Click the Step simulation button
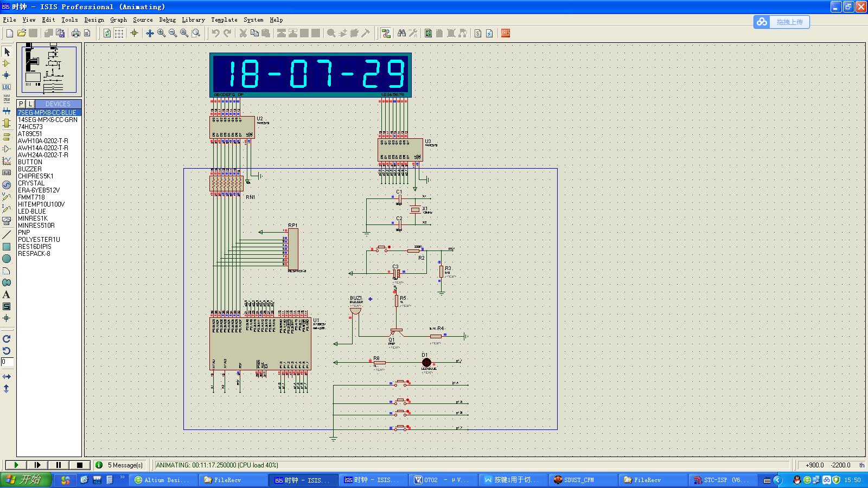This screenshot has height=488, width=868. tap(37, 465)
